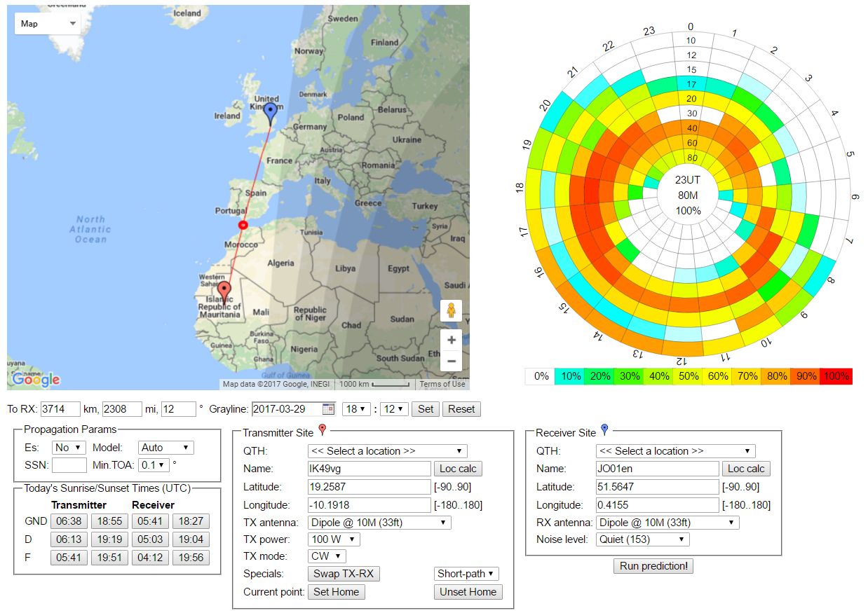Screen dimensions: 868x613
Task: Open the Noise level dropdown
Action: point(642,539)
